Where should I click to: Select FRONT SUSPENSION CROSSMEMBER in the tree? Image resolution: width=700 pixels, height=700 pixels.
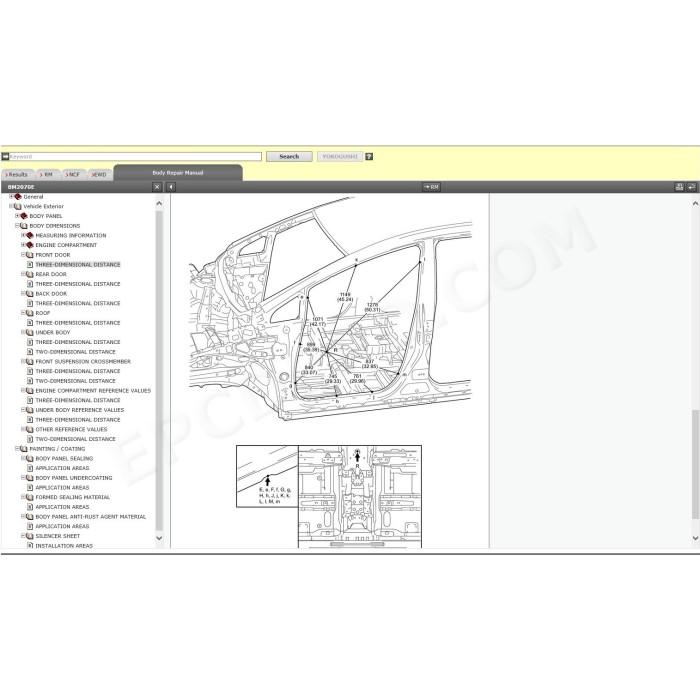tap(83, 362)
